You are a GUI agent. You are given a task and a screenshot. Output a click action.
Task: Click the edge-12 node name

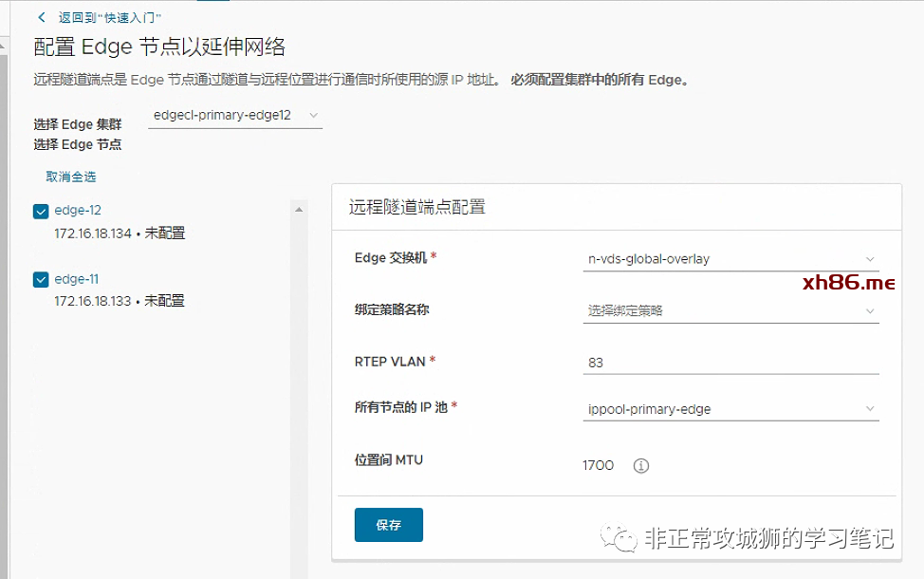click(x=78, y=211)
